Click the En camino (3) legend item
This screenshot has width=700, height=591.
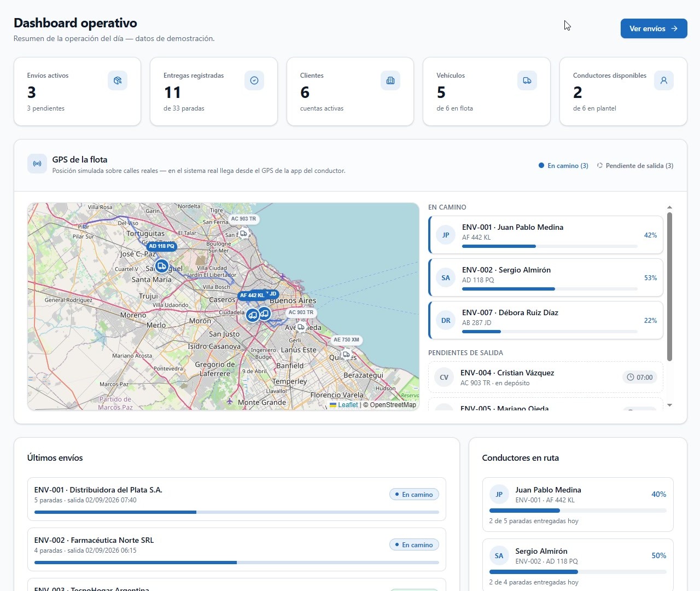tap(563, 166)
